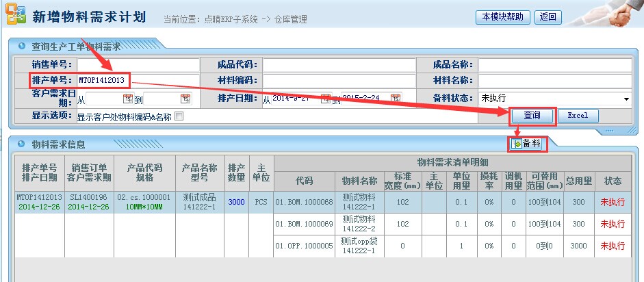The width and height of the screenshot is (644, 282).
Task: Click into the 成品代码 text field
Action: [339, 65]
